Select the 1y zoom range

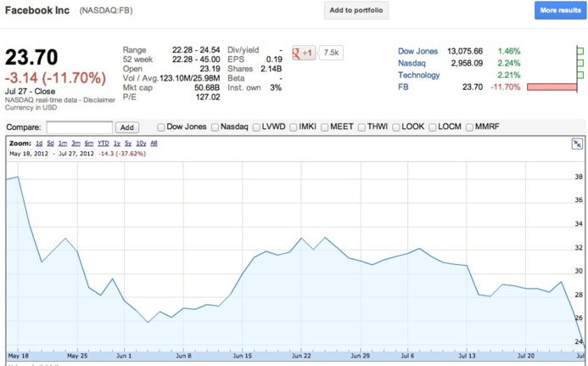click(x=116, y=144)
